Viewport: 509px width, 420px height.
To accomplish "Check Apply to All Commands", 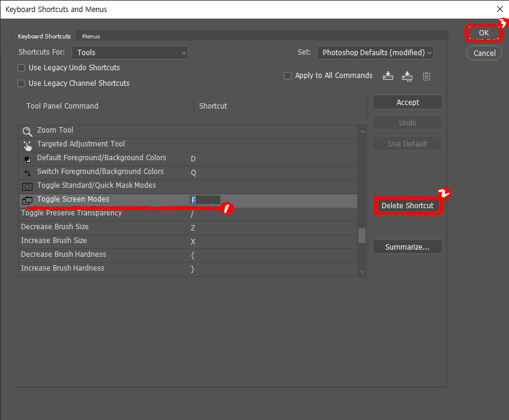I will (288, 76).
